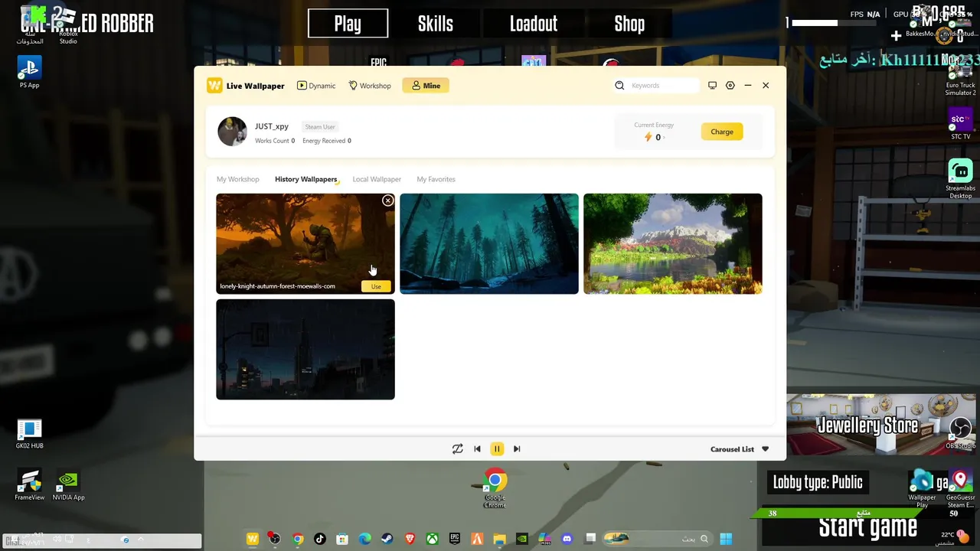Open TikTok from the taskbar

(320, 539)
